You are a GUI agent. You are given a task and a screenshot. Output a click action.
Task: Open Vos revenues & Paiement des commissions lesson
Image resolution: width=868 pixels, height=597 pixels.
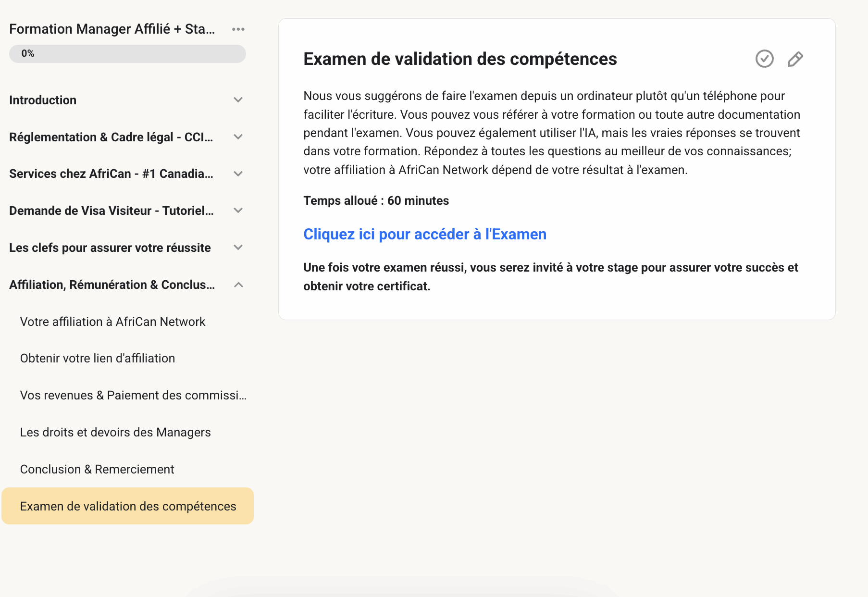tap(133, 395)
